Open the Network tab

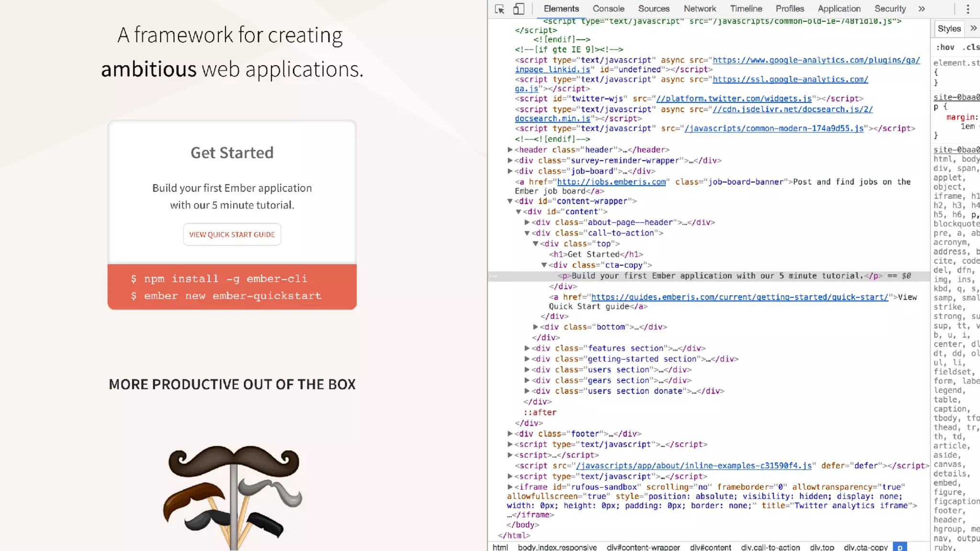tap(700, 9)
